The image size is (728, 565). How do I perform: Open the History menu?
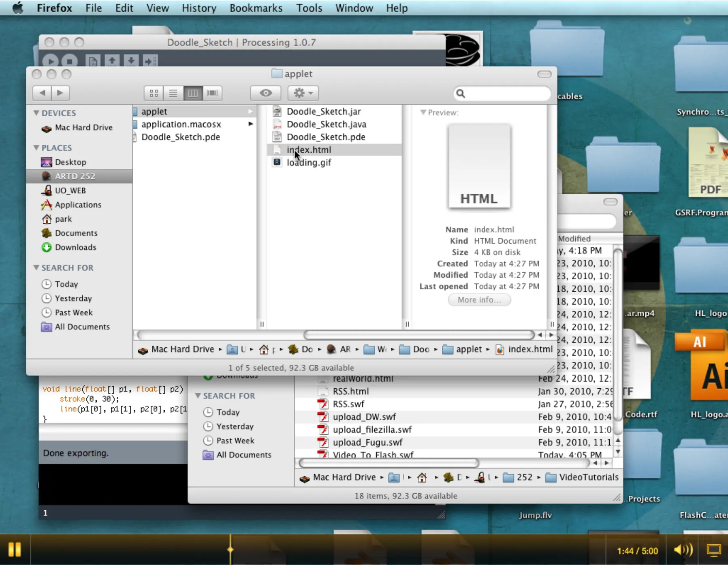pos(199,8)
